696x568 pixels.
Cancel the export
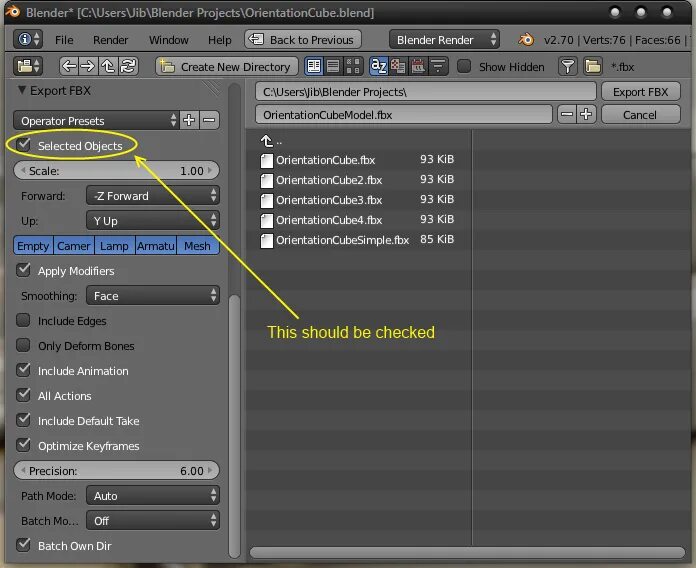[x=641, y=114]
